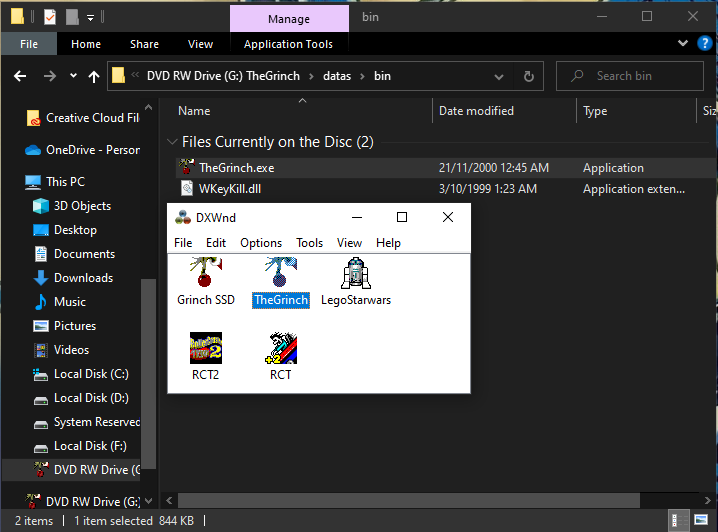Go up one folder level
The width and height of the screenshot is (718, 532).
pos(94,76)
